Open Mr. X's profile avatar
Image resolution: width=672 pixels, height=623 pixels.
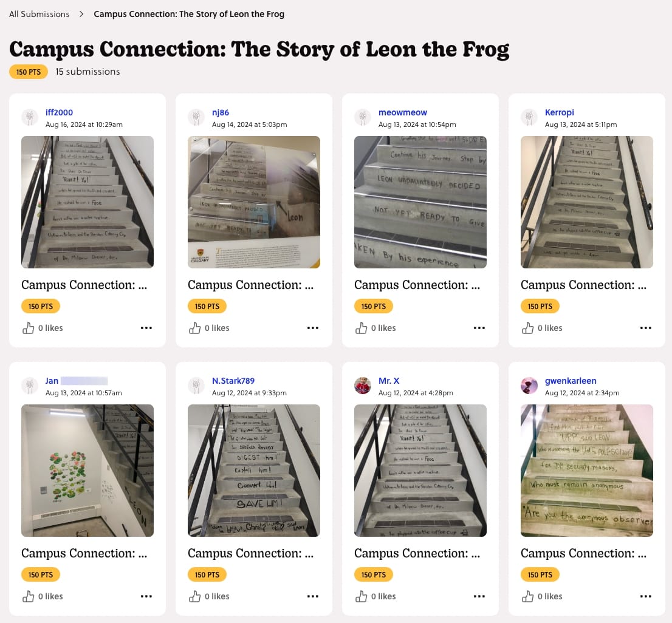pyautogui.click(x=363, y=386)
